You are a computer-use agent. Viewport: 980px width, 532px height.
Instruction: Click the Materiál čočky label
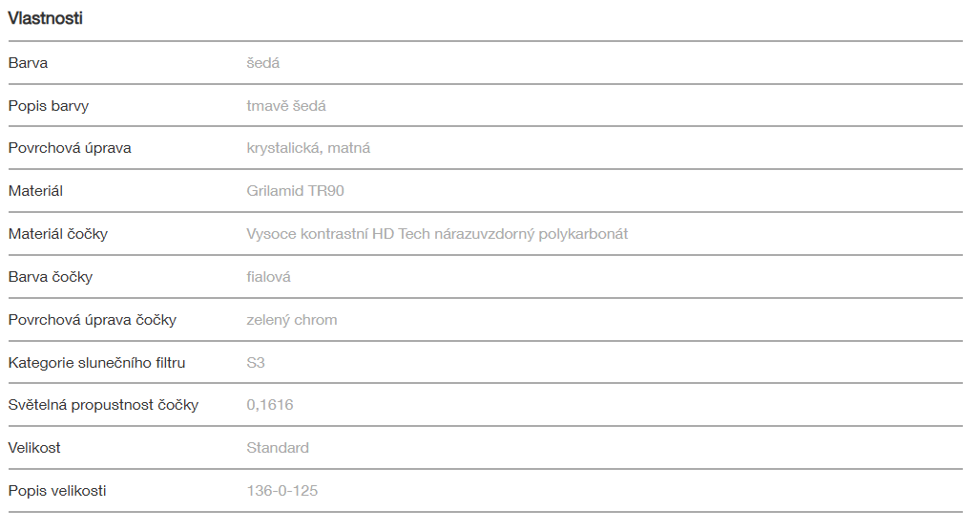58,234
